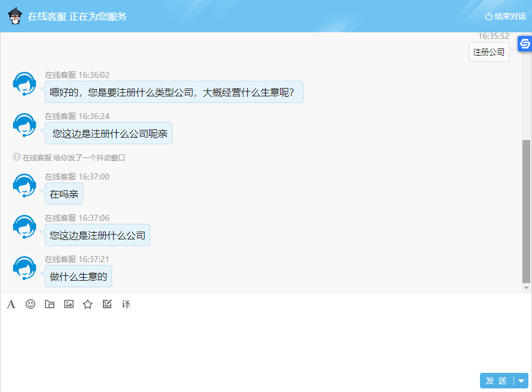Click the shake window notice text

point(74,158)
